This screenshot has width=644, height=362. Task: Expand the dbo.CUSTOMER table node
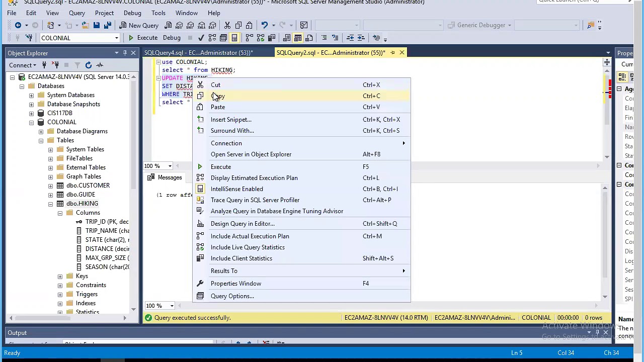pos(50,186)
